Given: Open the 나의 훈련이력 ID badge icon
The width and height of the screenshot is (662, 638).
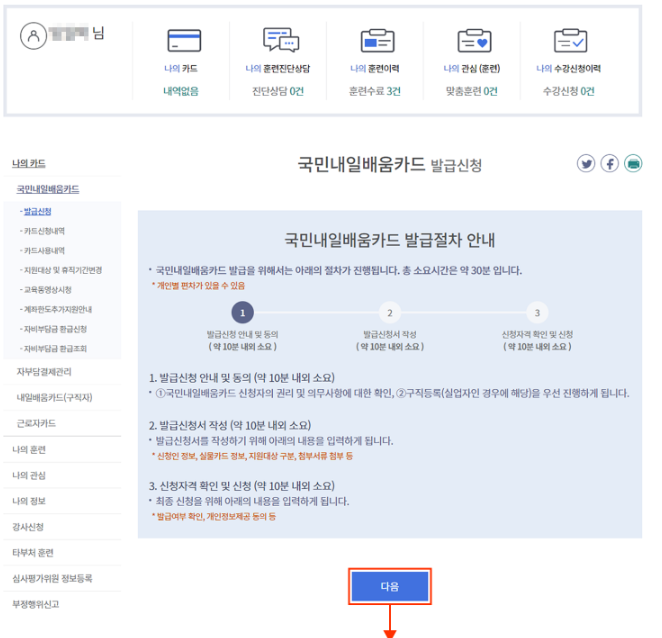Looking at the screenshot, I should pyautogui.click(x=377, y=41).
